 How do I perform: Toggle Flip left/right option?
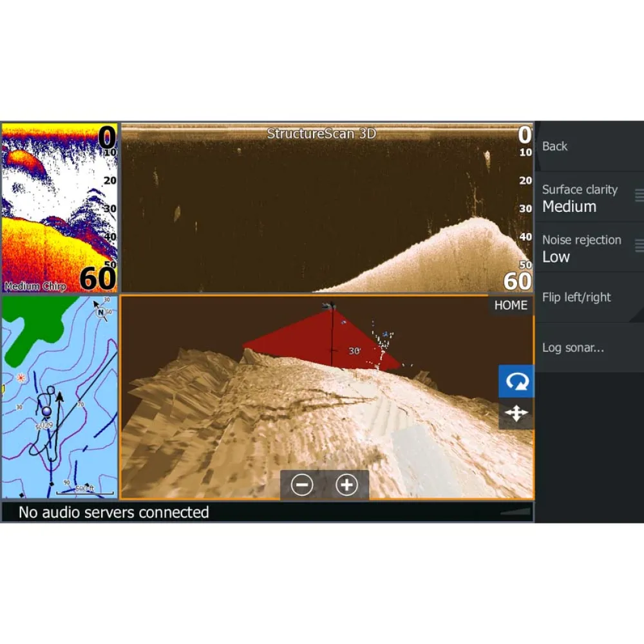576,298
